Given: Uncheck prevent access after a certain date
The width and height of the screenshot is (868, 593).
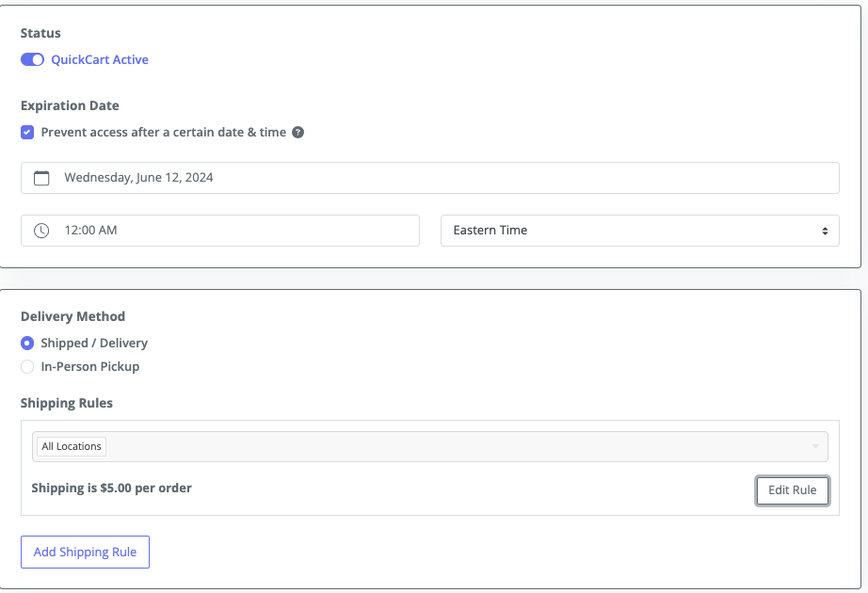Looking at the screenshot, I should pos(27,132).
